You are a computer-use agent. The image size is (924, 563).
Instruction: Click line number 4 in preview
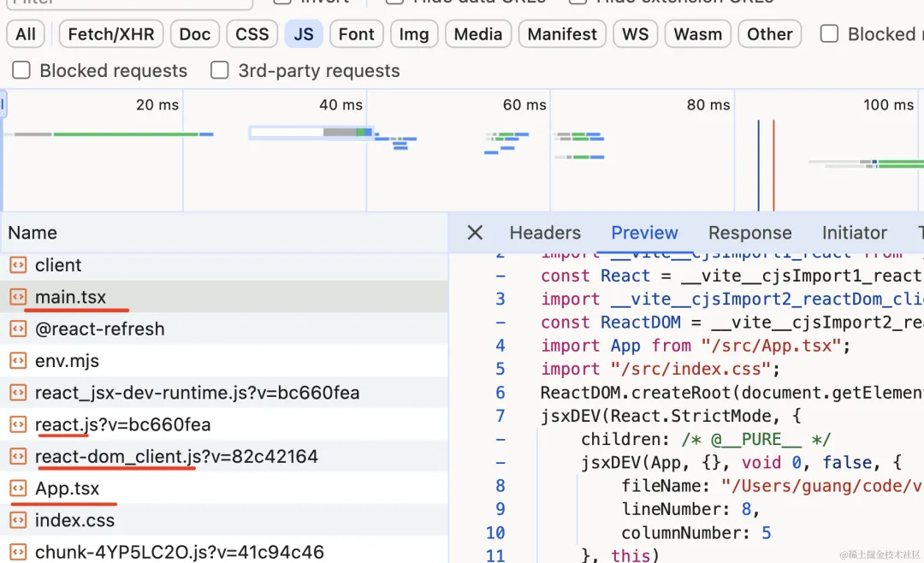coord(500,346)
